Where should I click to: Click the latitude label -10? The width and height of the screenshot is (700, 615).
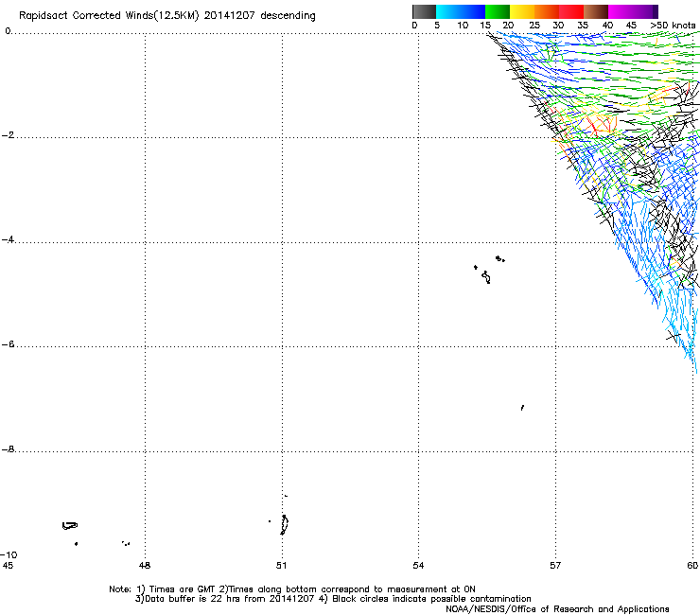point(9,554)
